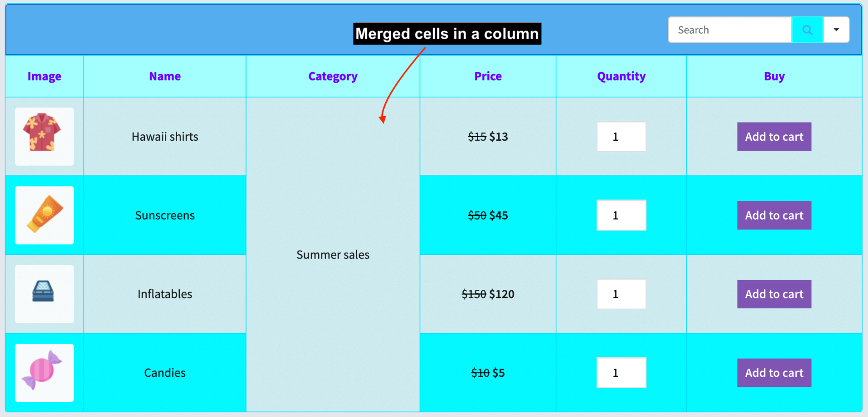The image size is (868, 417).
Task: Click the Hawaii shirt product image
Action: point(44,136)
